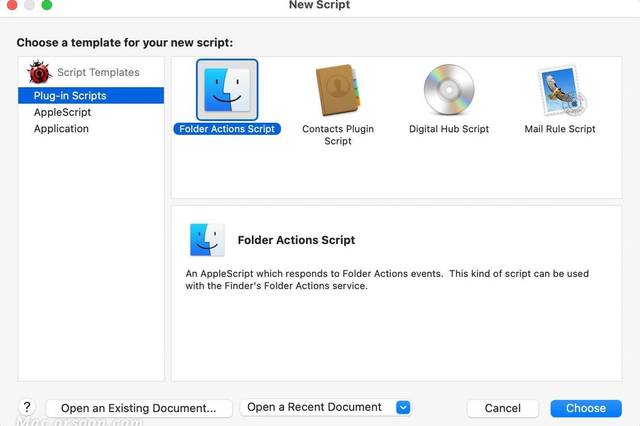Image resolution: width=640 pixels, height=426 pixels.
Task: Click the Contacts Plugin Script label
Action: [x=338, y=135]
